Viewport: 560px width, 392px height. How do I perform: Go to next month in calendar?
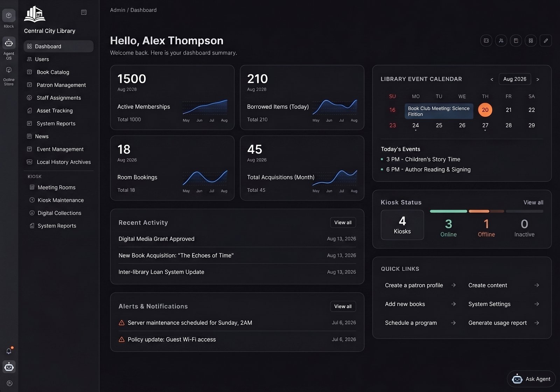(x=538, y=79)
